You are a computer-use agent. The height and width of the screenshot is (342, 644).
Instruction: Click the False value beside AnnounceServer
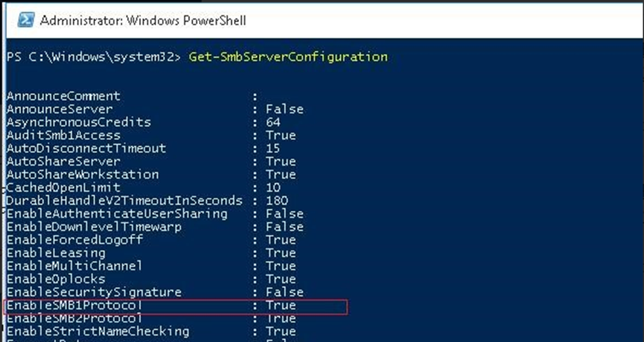coord(284,109)
